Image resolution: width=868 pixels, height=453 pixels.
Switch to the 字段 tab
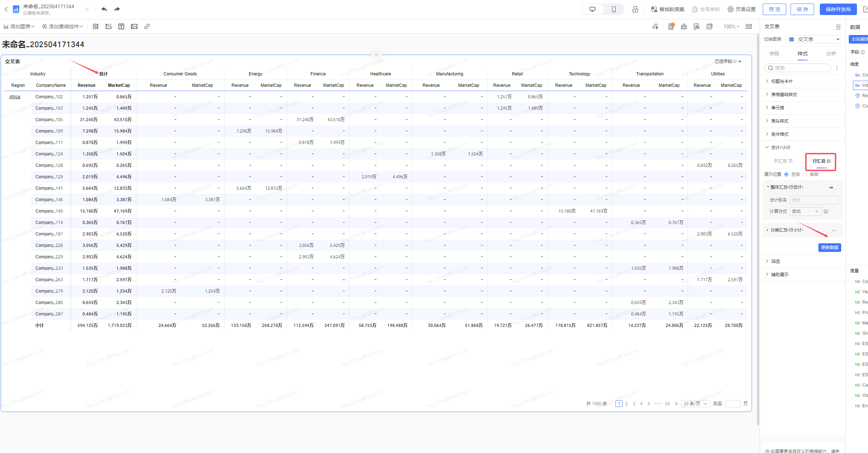click(x=774, y=54)
